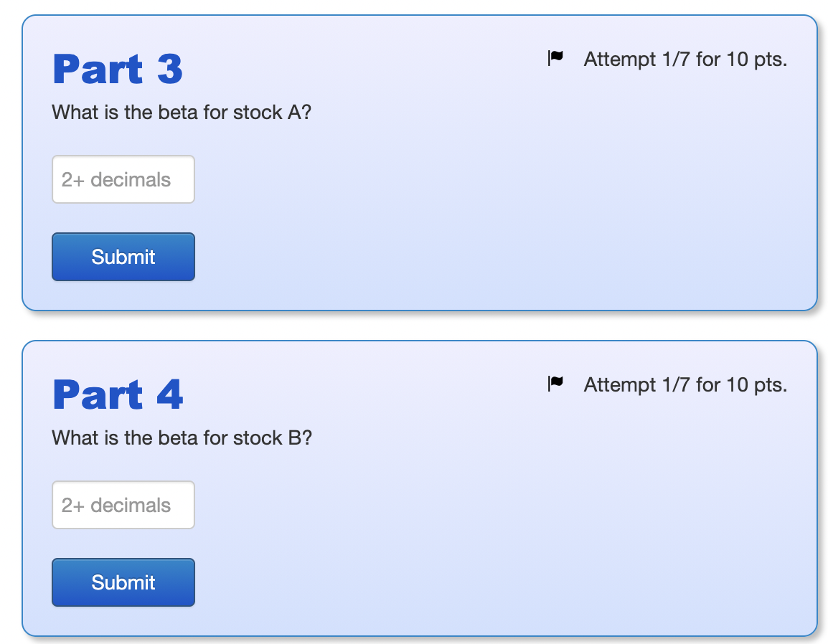This screenshot has height=644, width=828.
Task: Click the Part 4 heading
Action: click(118, 394)
